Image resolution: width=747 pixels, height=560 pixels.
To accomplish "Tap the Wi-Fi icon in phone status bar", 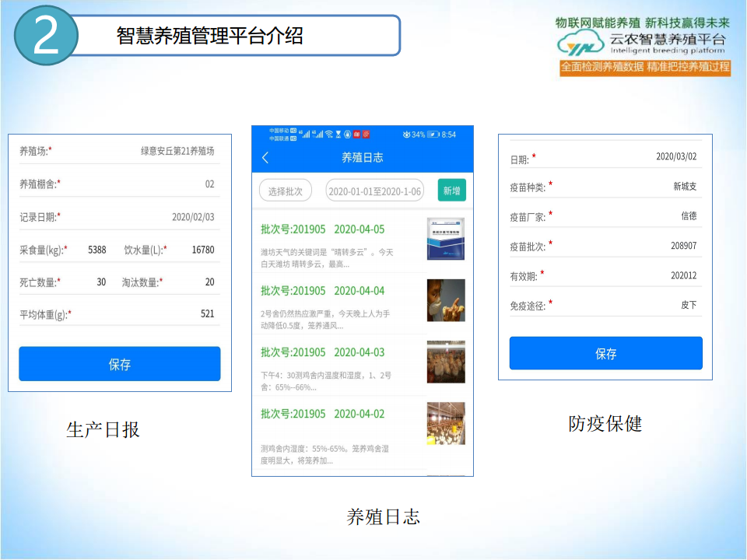I will click(x=328, y=135).
